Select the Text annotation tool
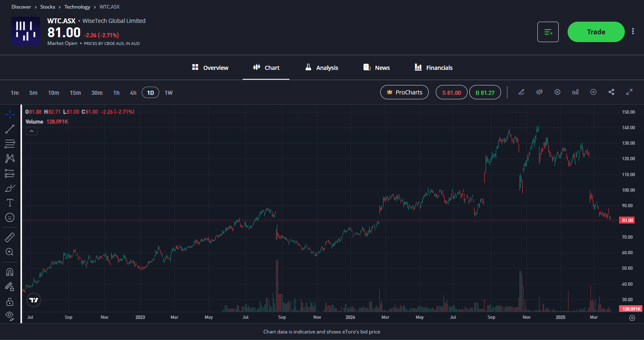 (10, 203)
